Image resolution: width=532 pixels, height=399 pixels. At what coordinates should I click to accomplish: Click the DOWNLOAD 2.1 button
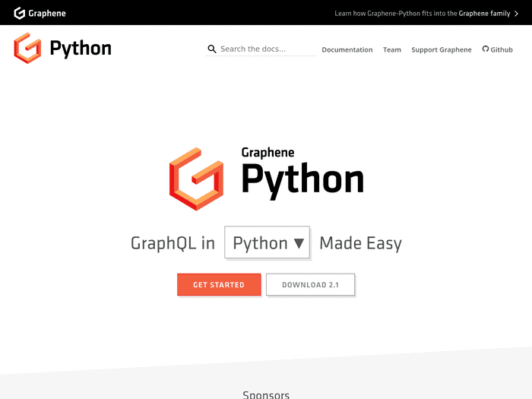click(310, 285)
